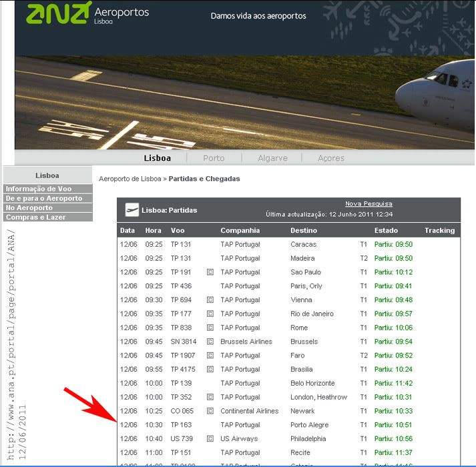The width and height of the screenshot is (476, 467).
Task: Select the London, Heathrow destination cell
Action: pos(318,397)
